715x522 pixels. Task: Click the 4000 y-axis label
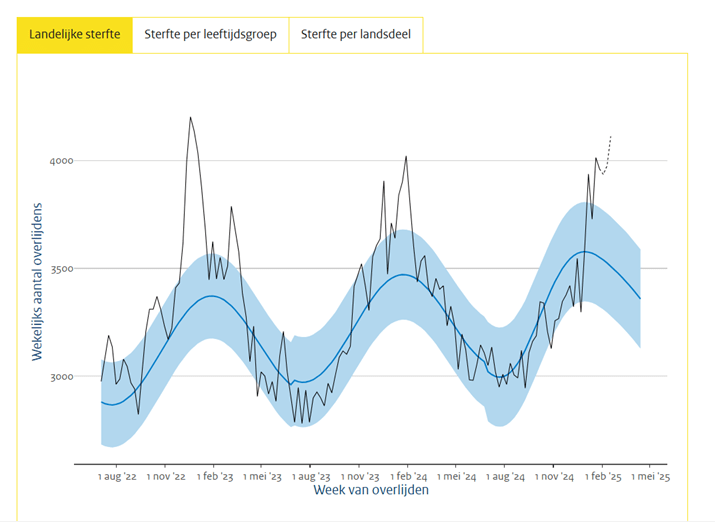tap(62, 161)
